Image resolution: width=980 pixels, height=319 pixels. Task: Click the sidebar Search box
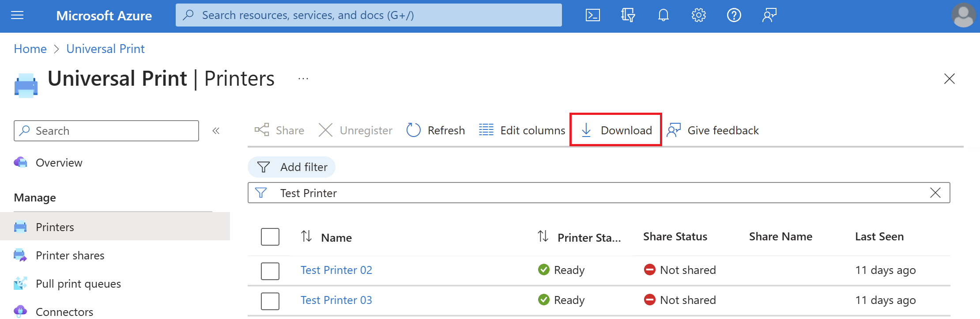pyautogui.click(x=106, y=131)
